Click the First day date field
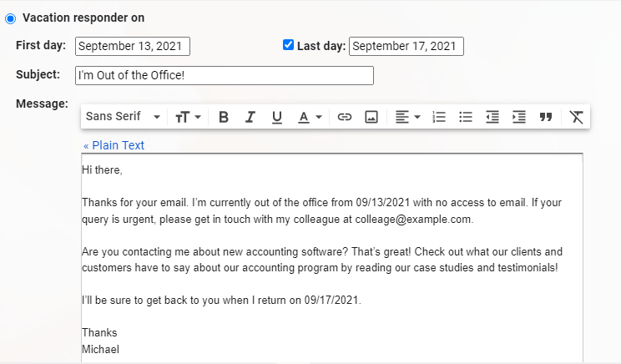Screen dimensions: 621x364 (x=133, y=47)
